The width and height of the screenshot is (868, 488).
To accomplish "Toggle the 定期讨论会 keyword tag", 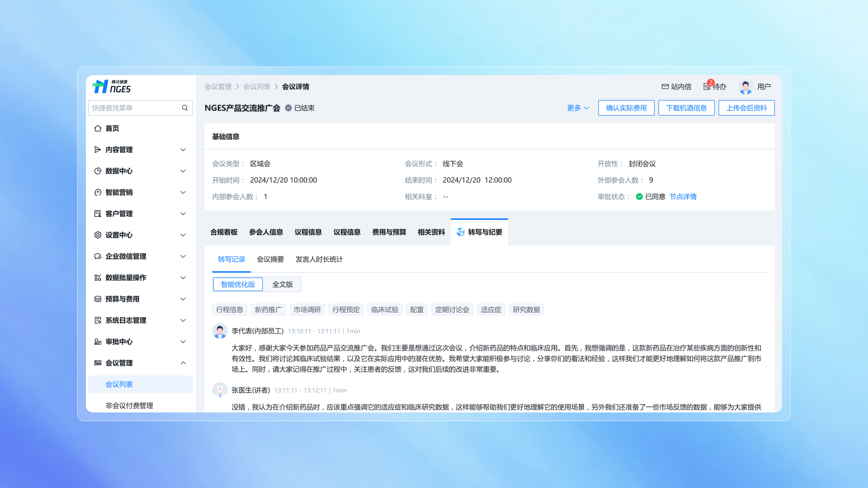I will click(x=452, y=310).
